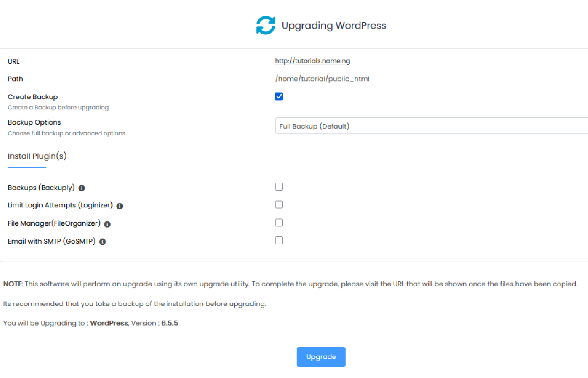Enable the GoSMTP plugin checkbox
The height and width of the screenshot is (378, 588).
click(x=279, y=240)
